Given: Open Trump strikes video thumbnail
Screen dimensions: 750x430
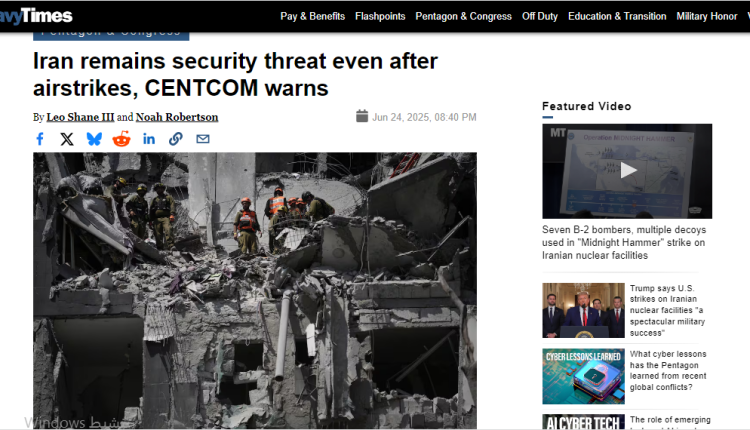Looking at the screenshot, I should (x=583, y=310).
